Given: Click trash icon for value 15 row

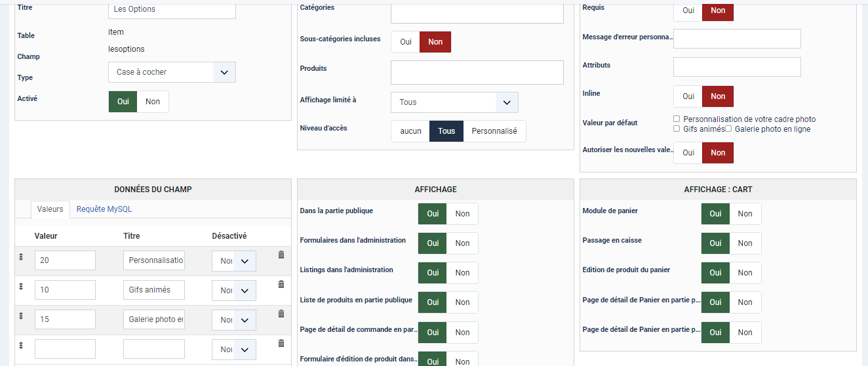Looking at the screenshot, I should (281, 314).
